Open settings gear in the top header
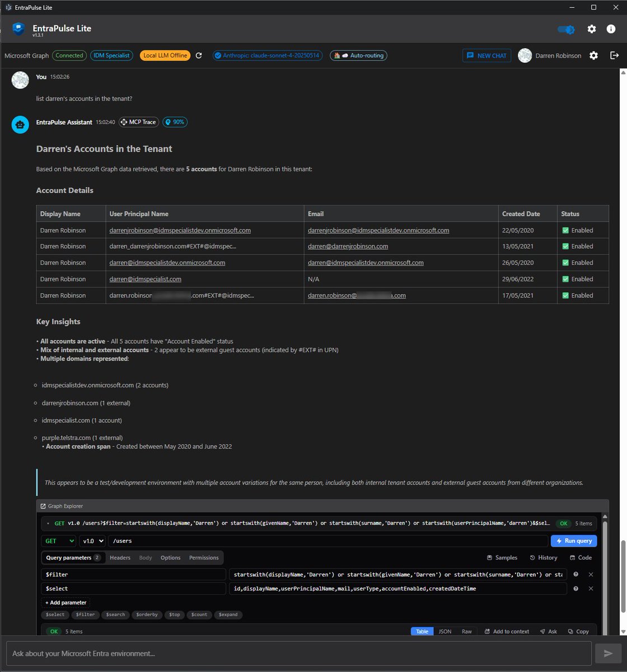 (592, 29)
